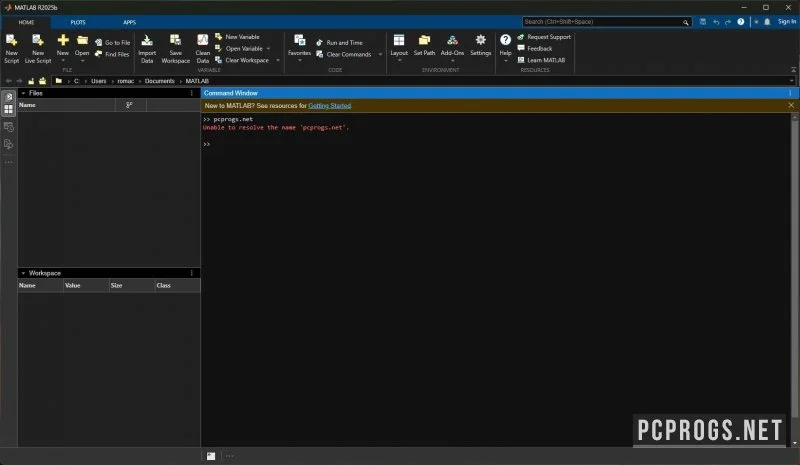This screenshot has width=800, height=465.
Task: Switch to the HOME tab
Action: coord(26,22)
